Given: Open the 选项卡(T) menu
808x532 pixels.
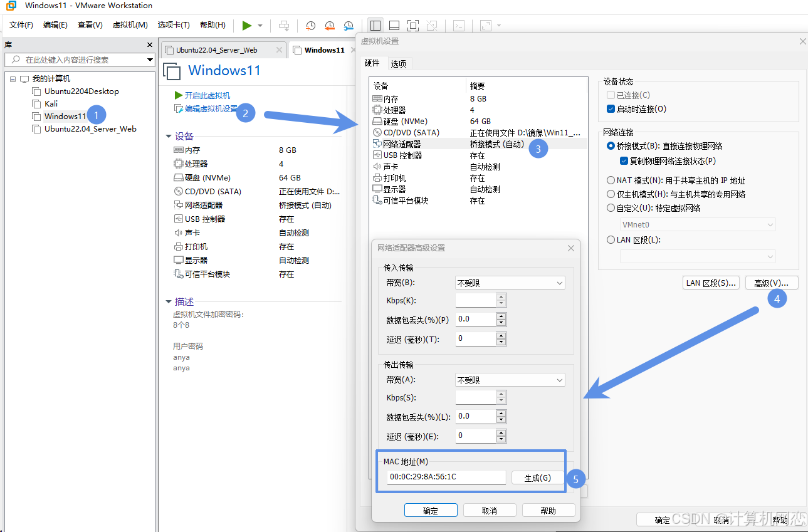Looking at the screenshot, I should pos(174,25).
